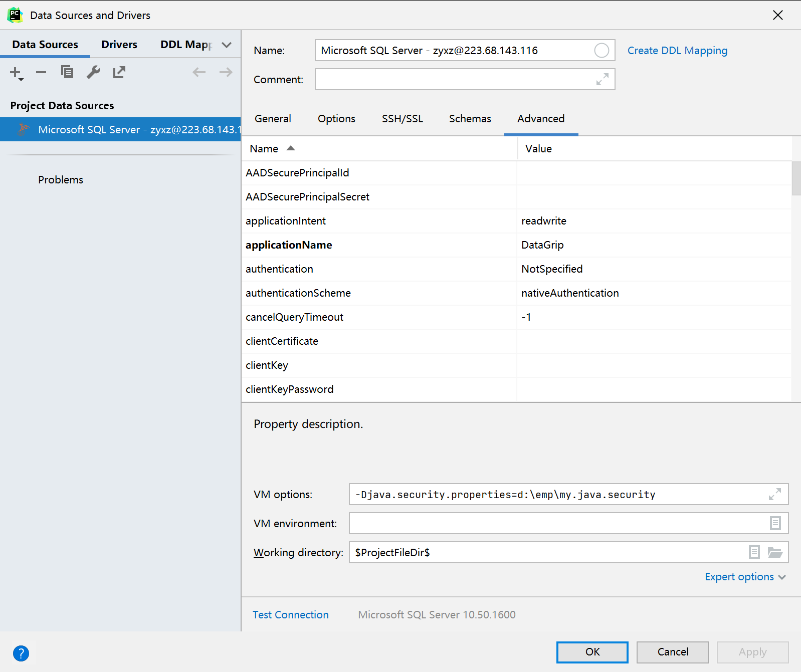Click the Project Data Sources heading
This screenshot has width=801, height=672.
point(62,106)
